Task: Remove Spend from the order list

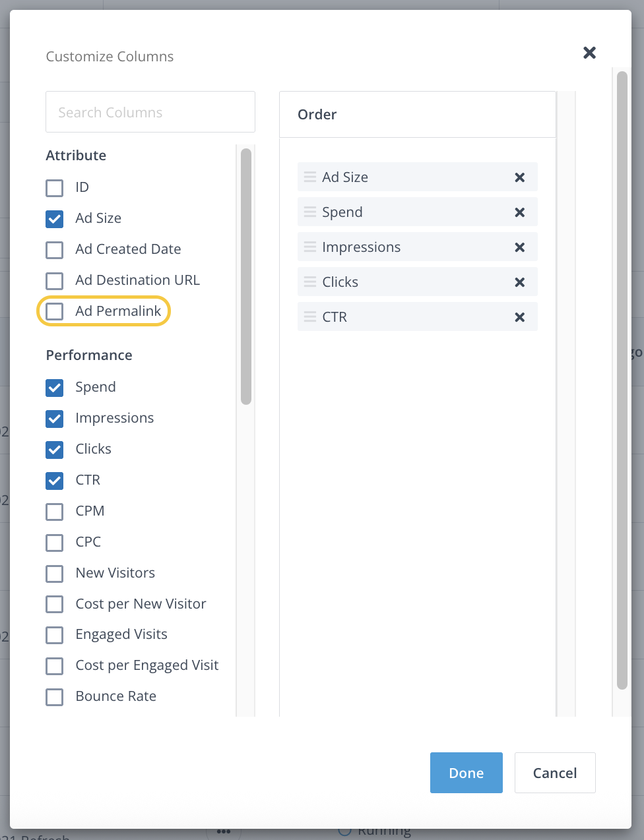Action: [519, 212]
